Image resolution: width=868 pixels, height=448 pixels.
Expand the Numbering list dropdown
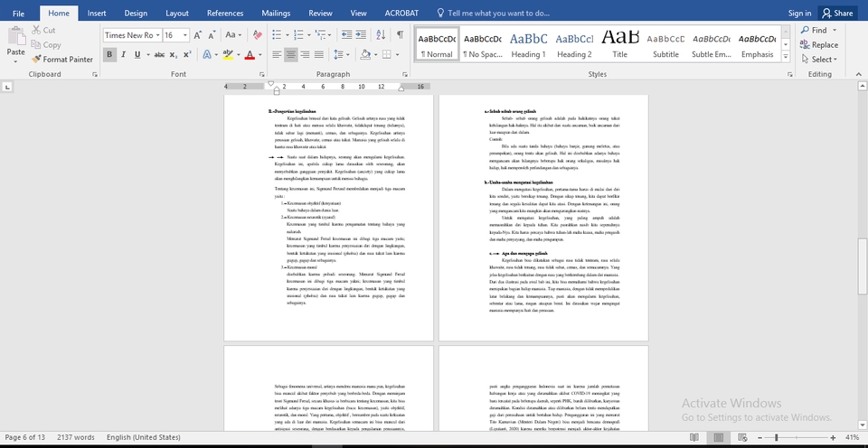click(x=309, y=35)
